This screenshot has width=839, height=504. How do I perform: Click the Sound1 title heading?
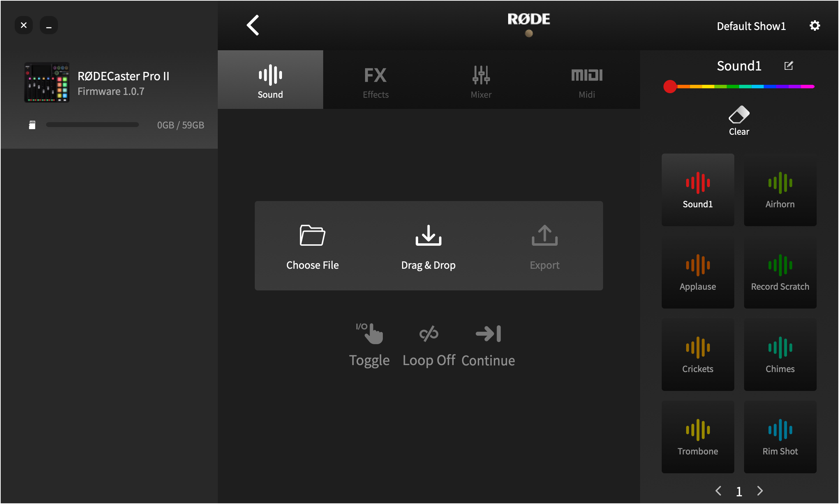click(x=739, y=66)
